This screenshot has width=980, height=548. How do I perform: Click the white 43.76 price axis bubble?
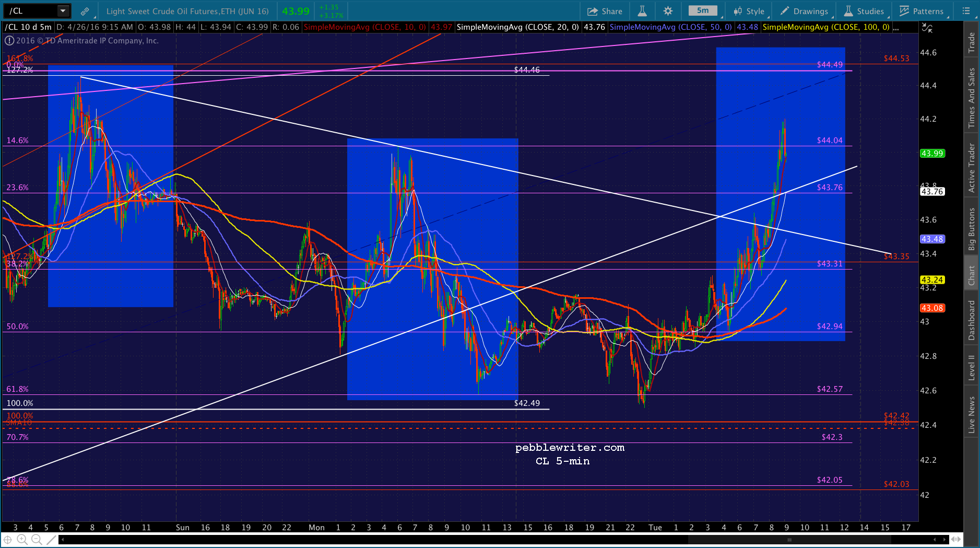(932, 192)
